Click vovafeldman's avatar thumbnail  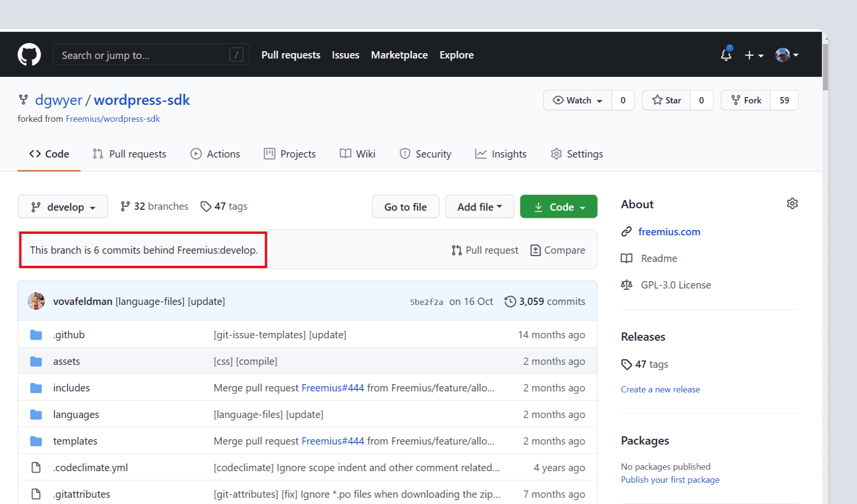tap(36, 301)
